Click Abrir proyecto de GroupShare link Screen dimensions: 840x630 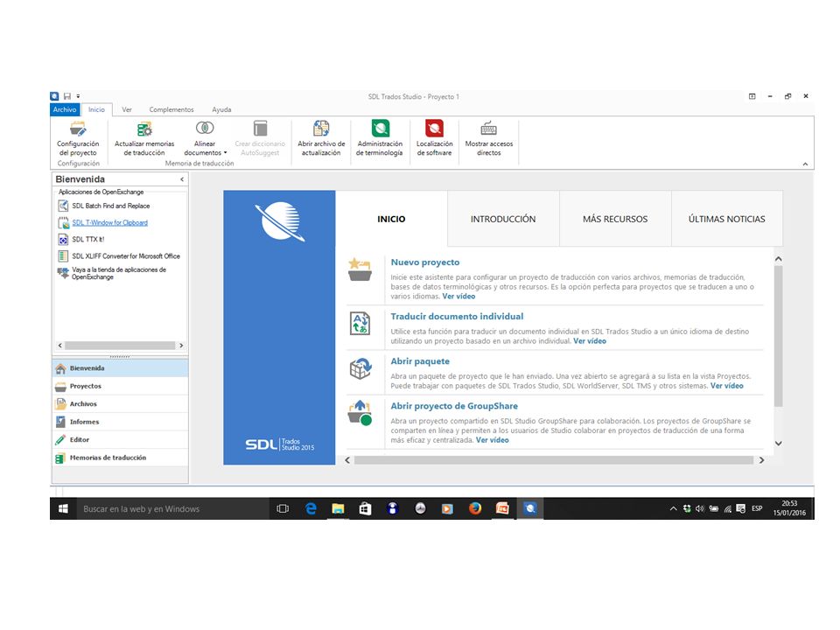coord(454,405)
